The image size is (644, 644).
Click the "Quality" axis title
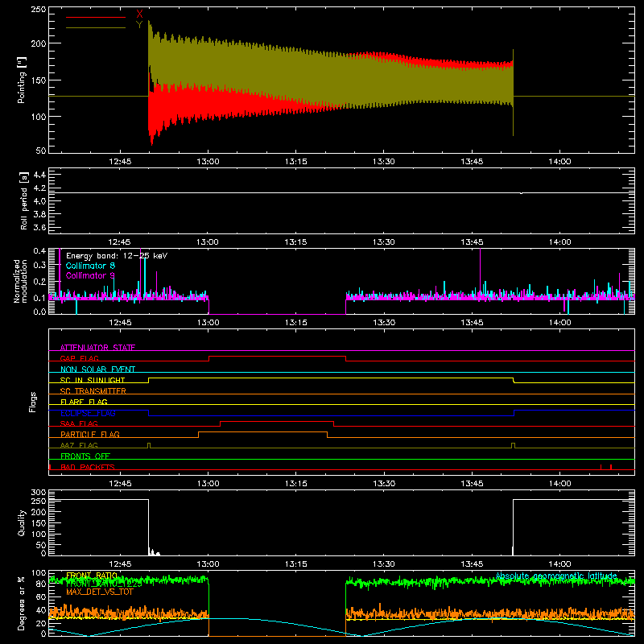point(22,522)
